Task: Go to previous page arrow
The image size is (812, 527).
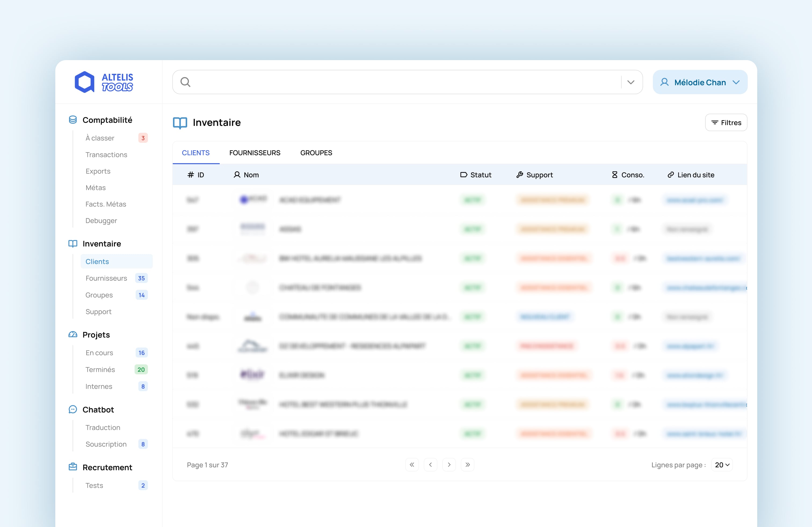Action: click(430, 465)
